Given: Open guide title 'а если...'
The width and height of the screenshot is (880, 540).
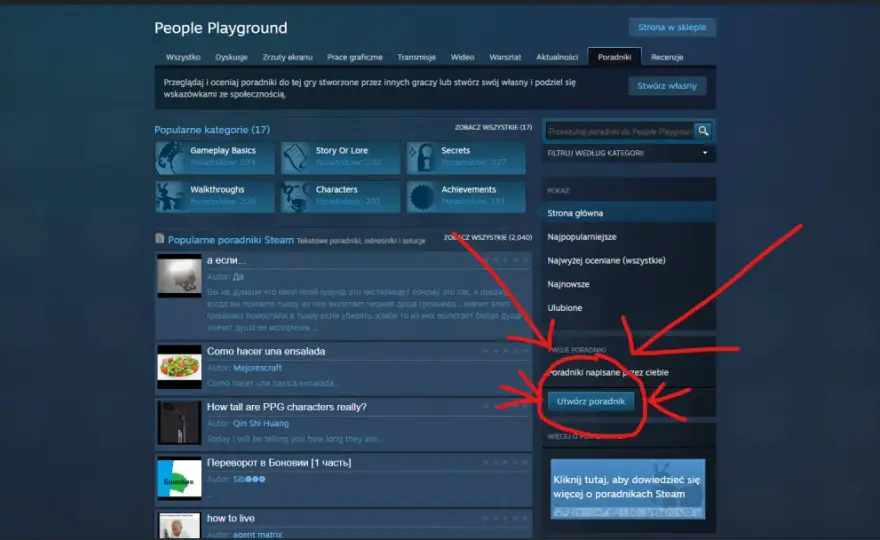Looking at the screenshot, I should click(x=226, y=260).
